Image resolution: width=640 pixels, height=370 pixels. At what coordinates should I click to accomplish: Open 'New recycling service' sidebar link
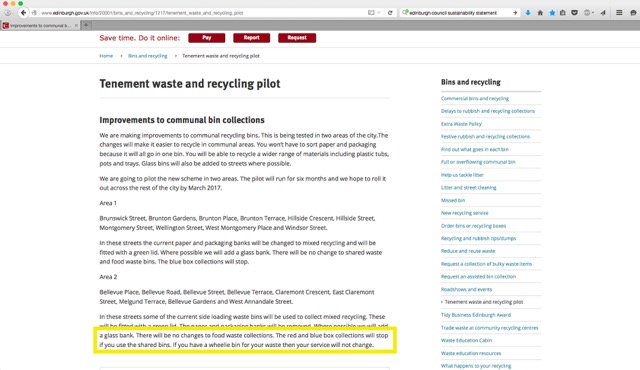click(x=464, y=213)
